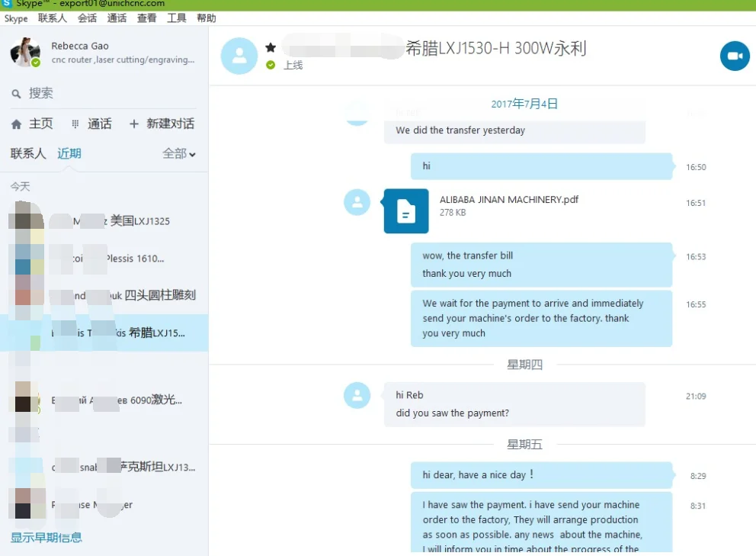Click the 'did you saw the payment?' message
Screen dimensions: 756x556
click(452, 413)
